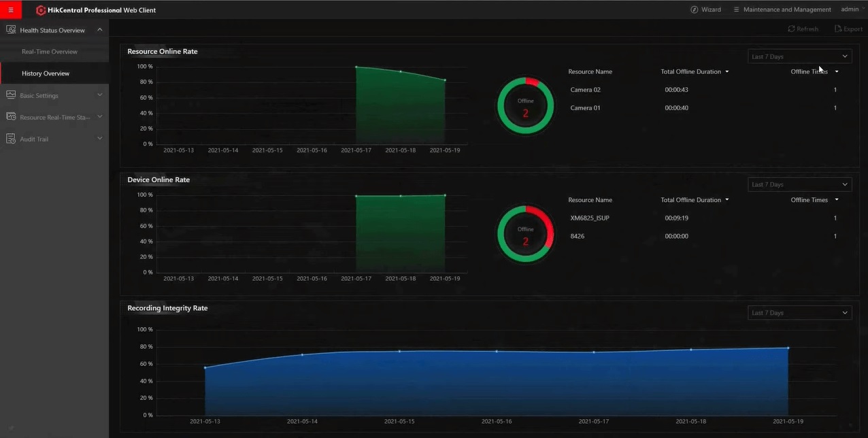Click Resource Name header in resource table

(590, 71)
